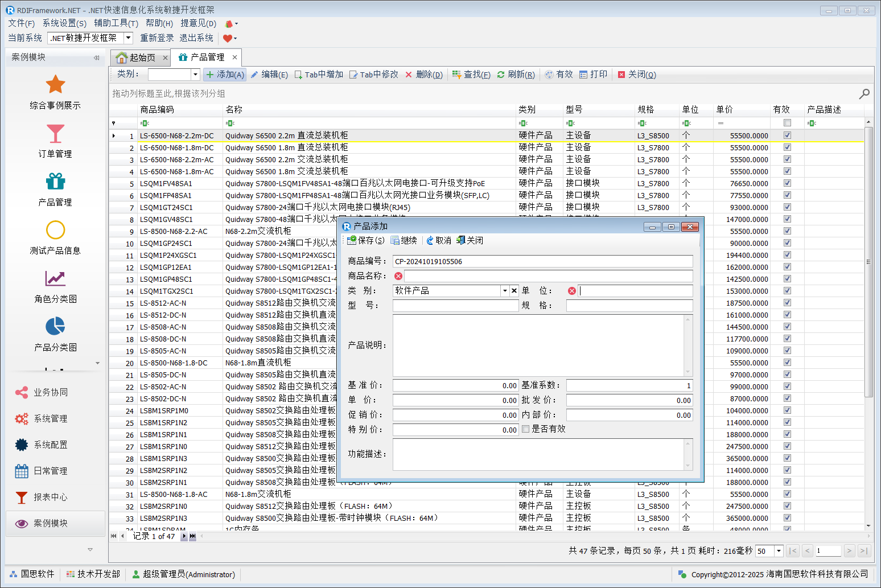Open the page size dropdown showing 50
The height and width of the screenshot is (588, 881).
(x=779, y=550)
